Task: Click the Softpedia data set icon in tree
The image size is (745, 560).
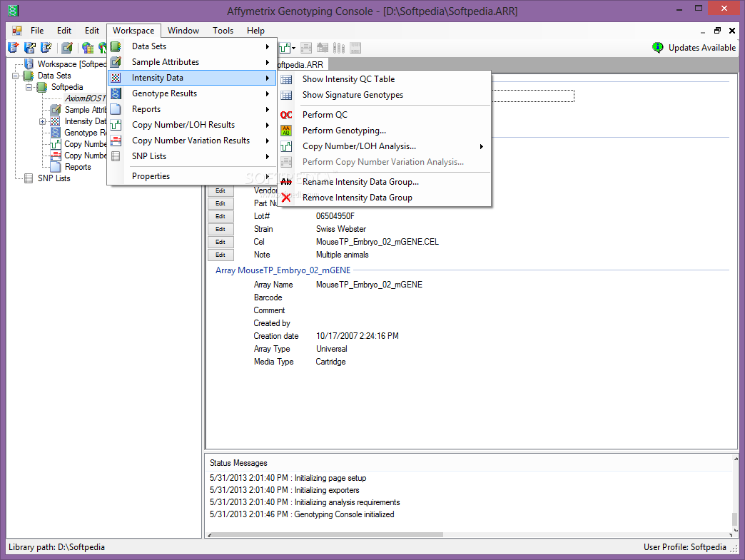Action: pos(42,87)
